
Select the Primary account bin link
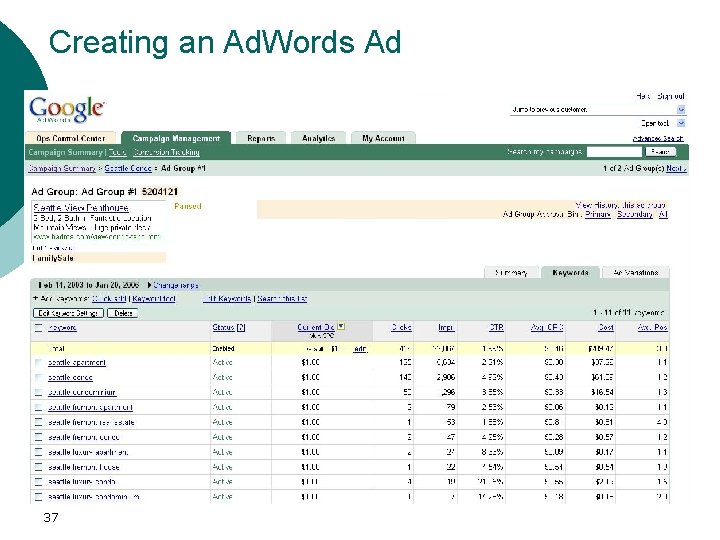point(598,214)
